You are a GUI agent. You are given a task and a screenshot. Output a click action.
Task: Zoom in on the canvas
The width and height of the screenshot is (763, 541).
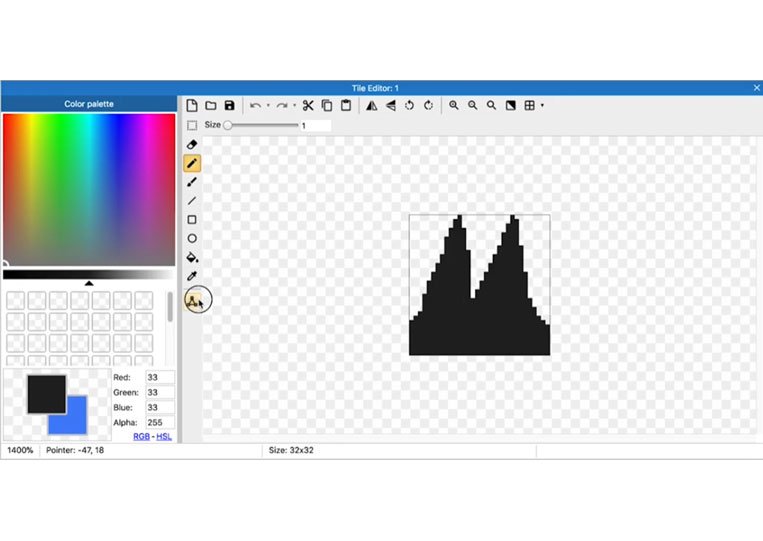454,106
